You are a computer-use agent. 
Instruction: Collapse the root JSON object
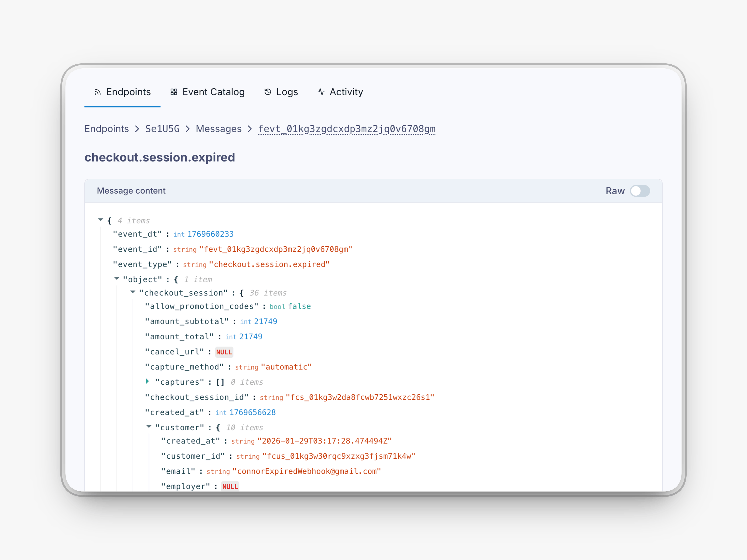click(101, 220)
